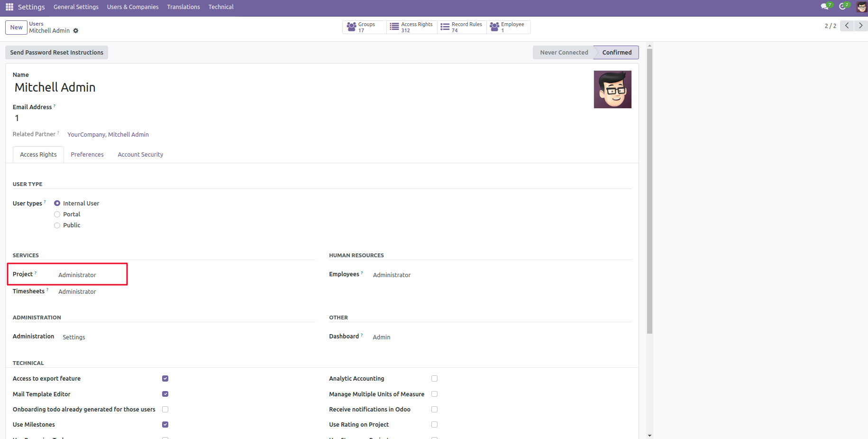Switch to the Account Security tab
Image resolution: width=868 pixels, height=439 pixels.
(x=140, y=155)
